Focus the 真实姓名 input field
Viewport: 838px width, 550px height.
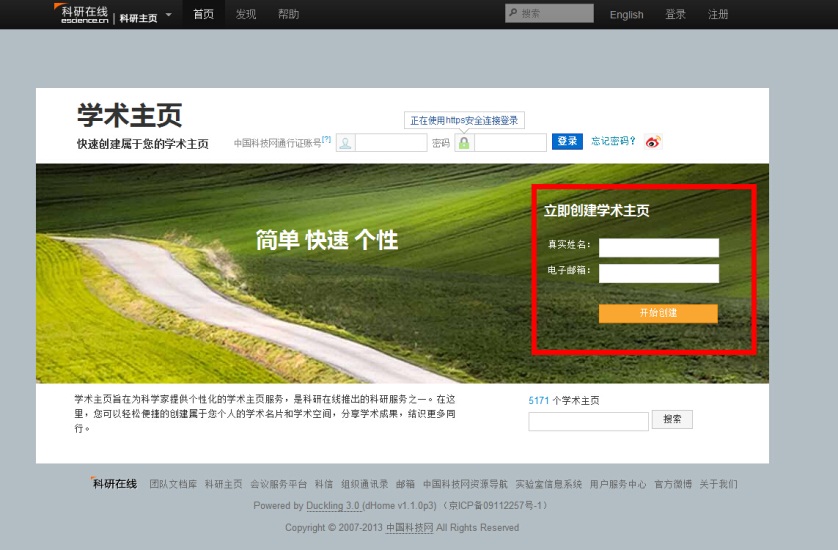click(658, 247)
